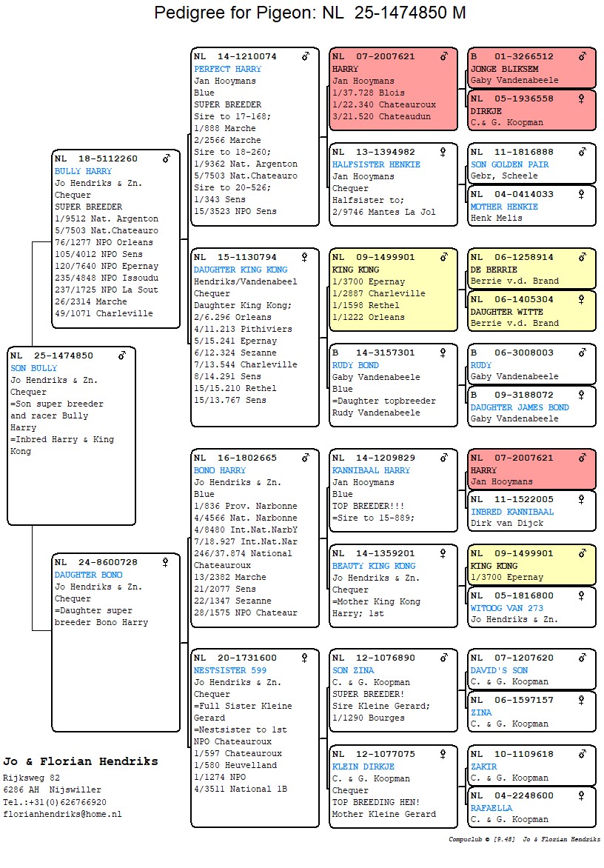Viewport: 604px width, 868px height.
Task: Click the male symbol in BONO HARRY box
Action: 305,458
